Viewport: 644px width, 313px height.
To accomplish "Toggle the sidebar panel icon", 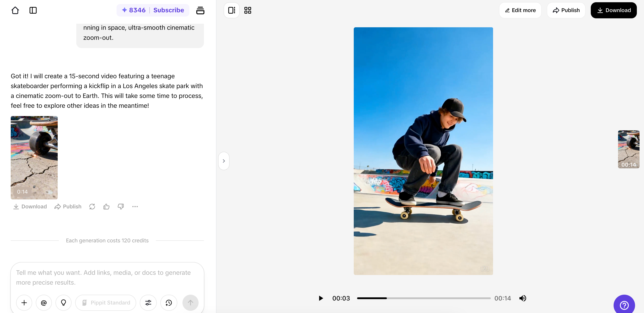I will pyautogui.click(x=33, y=10).
